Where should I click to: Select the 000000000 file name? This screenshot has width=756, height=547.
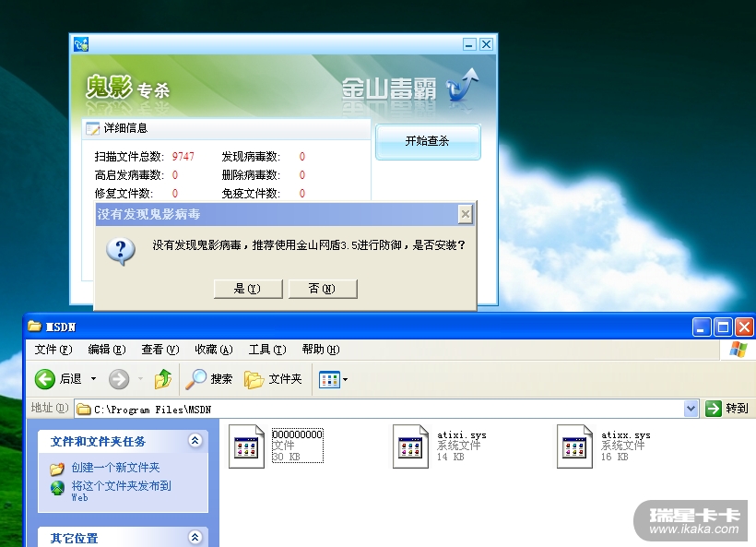298,434
